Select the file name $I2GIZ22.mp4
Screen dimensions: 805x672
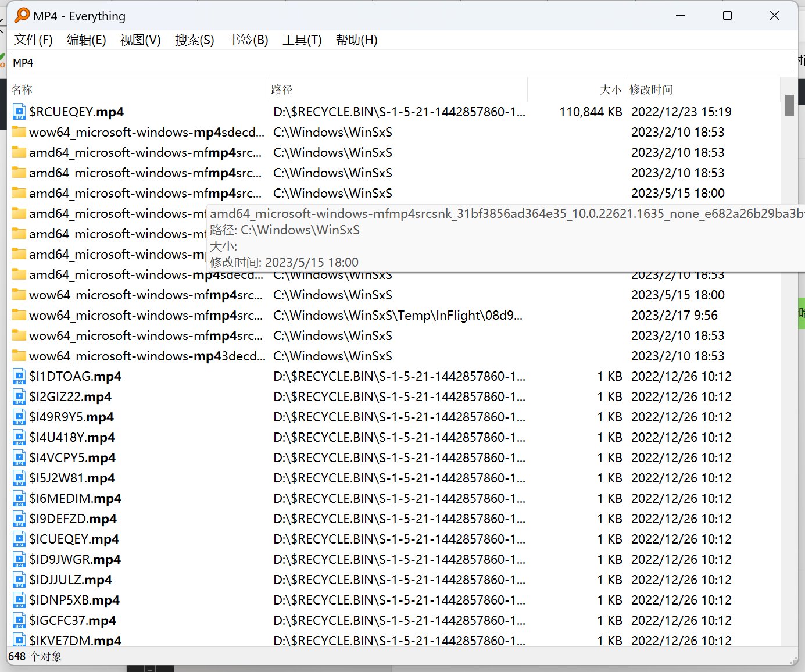pos(70,396)
